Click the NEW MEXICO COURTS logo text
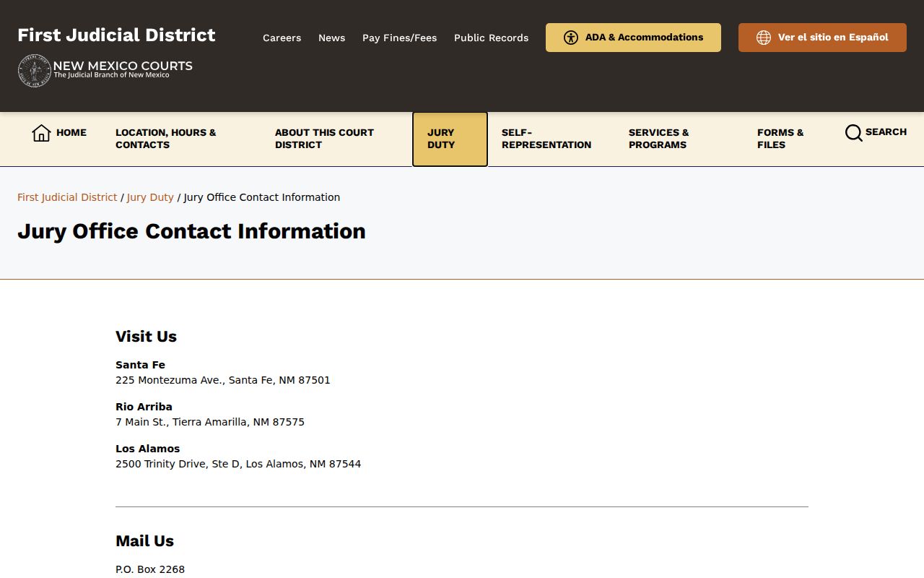 tap(123, 66)
